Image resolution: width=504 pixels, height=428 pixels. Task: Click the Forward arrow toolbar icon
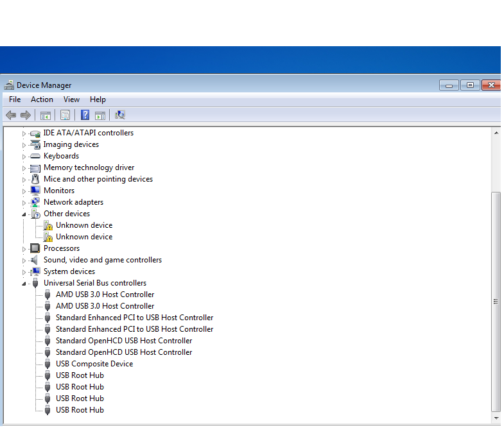click(x=26, y=115)
